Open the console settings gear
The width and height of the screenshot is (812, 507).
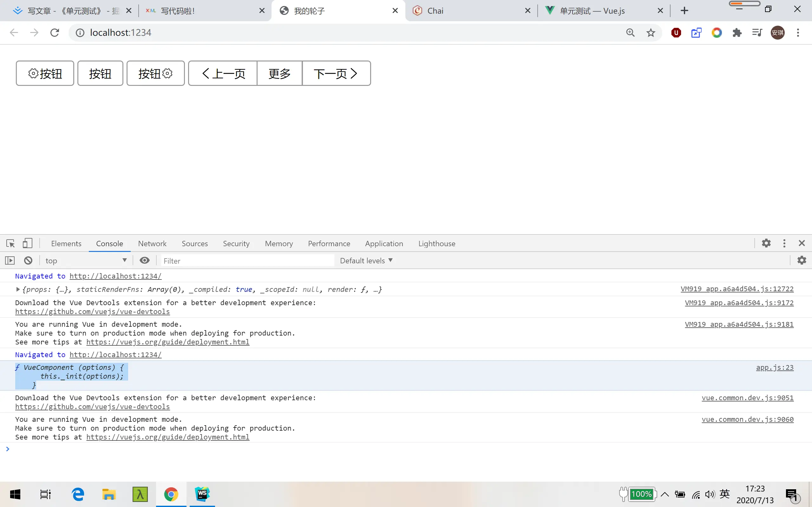(x=802, y=260)
